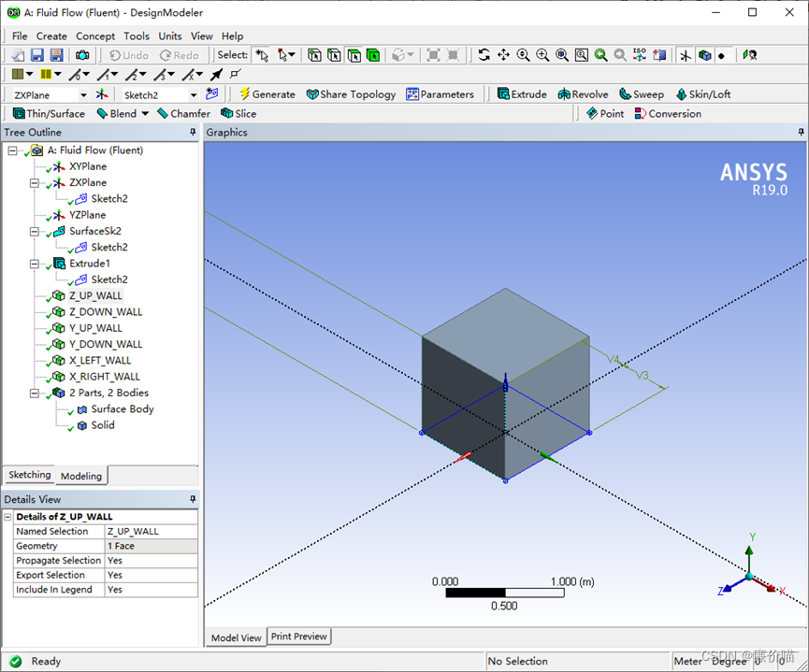
Task: Select the edge selection filter icon
Action: (334, 55)
